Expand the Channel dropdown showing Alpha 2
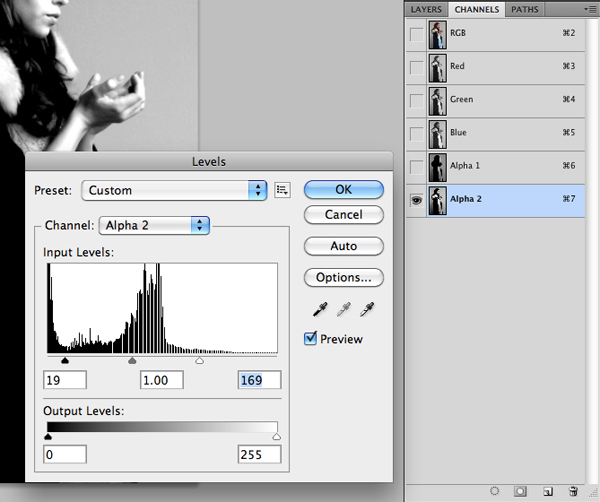The height and width of the screenshot is (502, 600). 153,226
